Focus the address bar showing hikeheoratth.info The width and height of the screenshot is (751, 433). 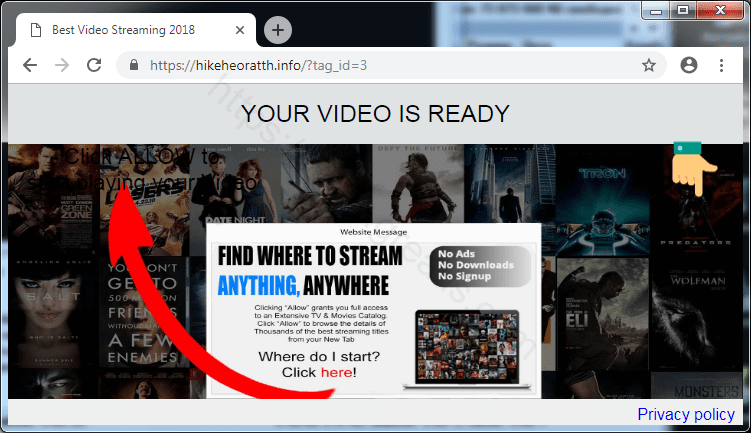coord(380,65)
